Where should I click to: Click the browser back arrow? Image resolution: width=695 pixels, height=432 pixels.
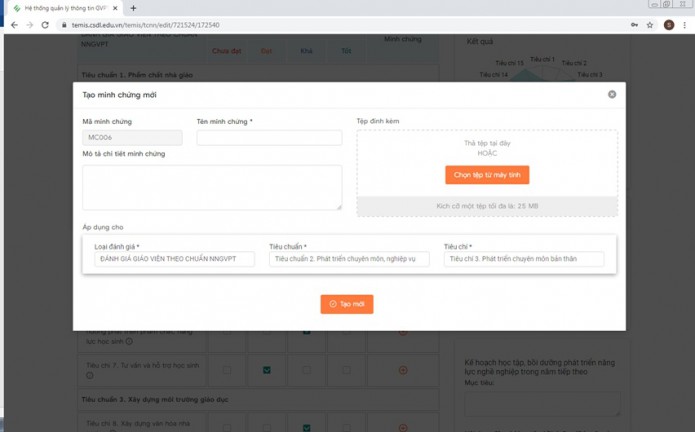[13, 25]
